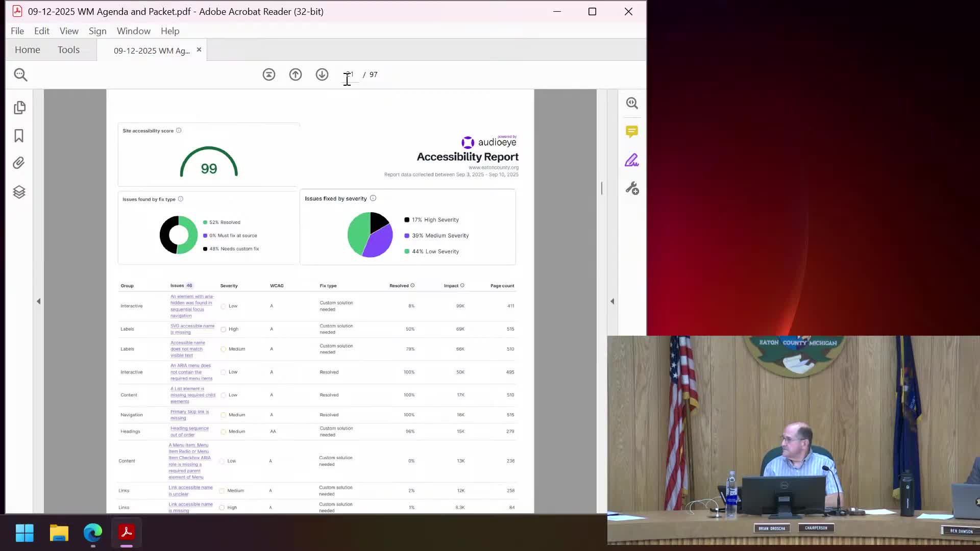Open the View menu

(69, 31)
